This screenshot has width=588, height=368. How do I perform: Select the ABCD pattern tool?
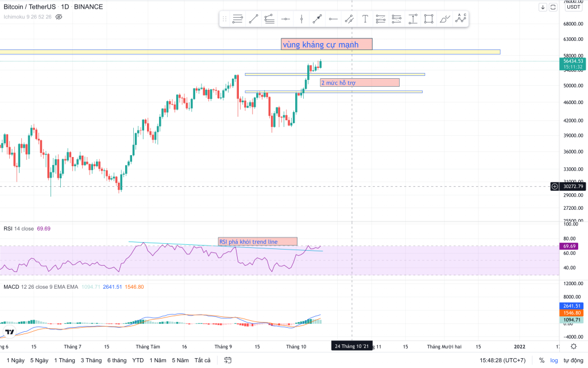[x=461, y=18]
